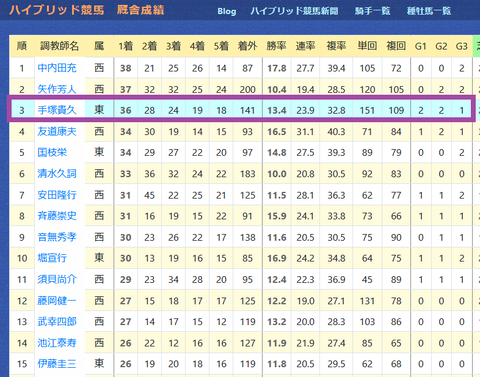Viewport: 480px width, 377px height.
Task: Sort by the 調教師名 column header
Action: coord(60,46)
